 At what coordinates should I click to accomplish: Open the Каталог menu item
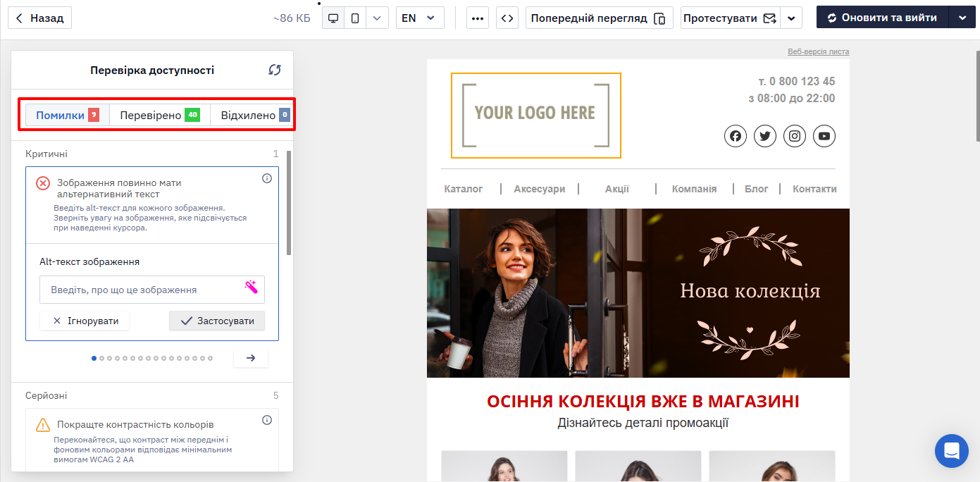(x=464, y=189)
